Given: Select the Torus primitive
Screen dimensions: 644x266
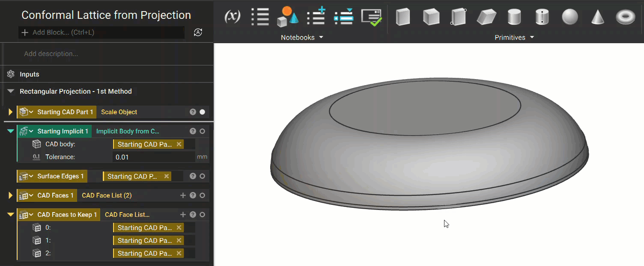Looking at the screenshot, I should (625, 17).
